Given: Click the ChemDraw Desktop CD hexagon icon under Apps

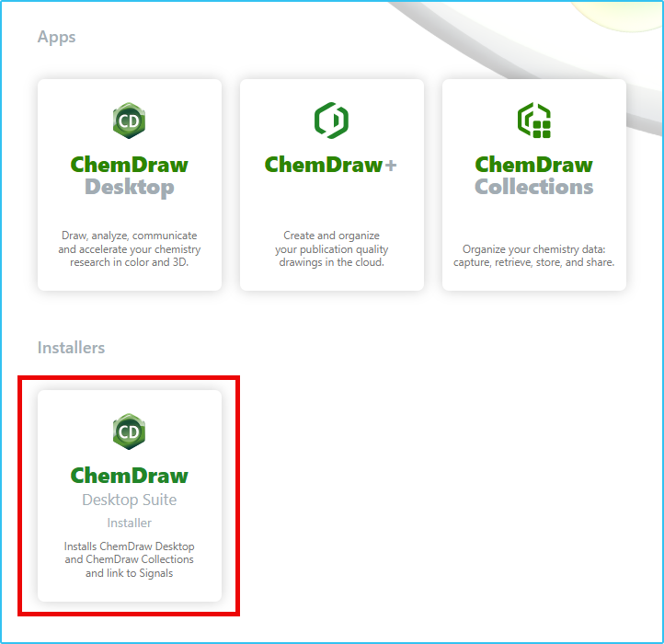Looking at the screenshot, I should click(129, 121).
